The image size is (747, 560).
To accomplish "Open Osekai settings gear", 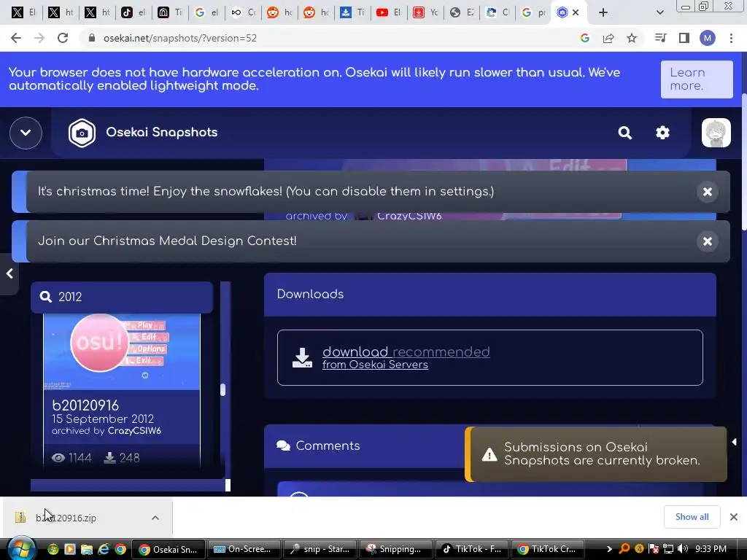I will 662,133.
